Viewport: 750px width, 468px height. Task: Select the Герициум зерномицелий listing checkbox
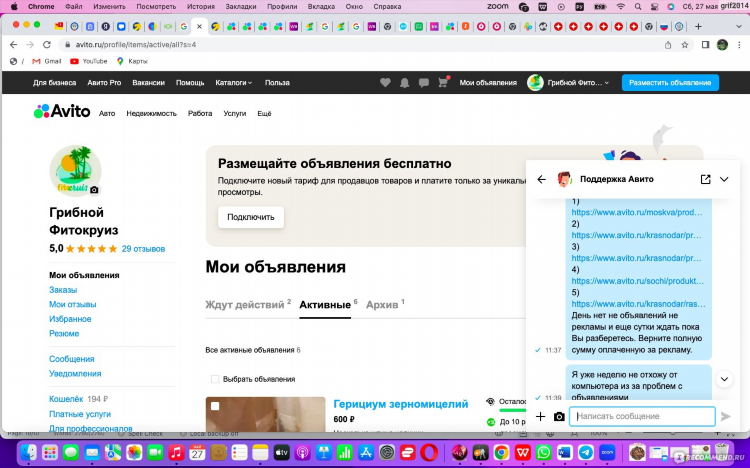pyautogui.click(x=215, y=406)
